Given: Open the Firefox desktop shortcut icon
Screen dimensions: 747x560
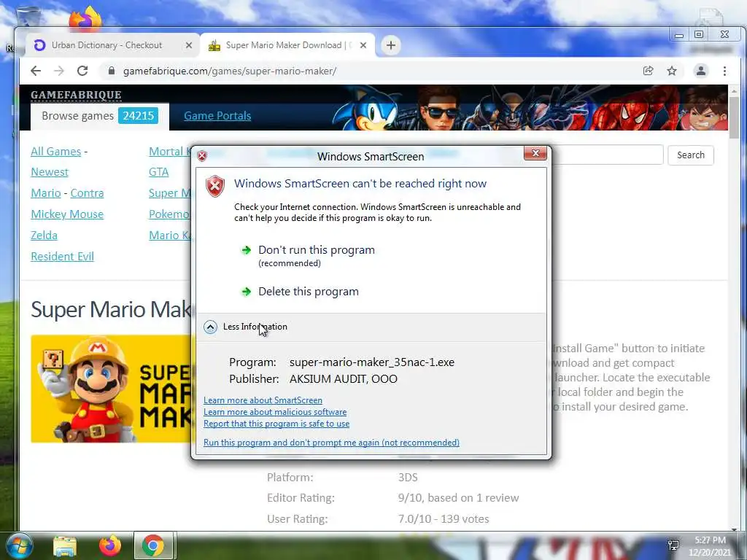Looking at the screenshot, I should pos(85,19).
